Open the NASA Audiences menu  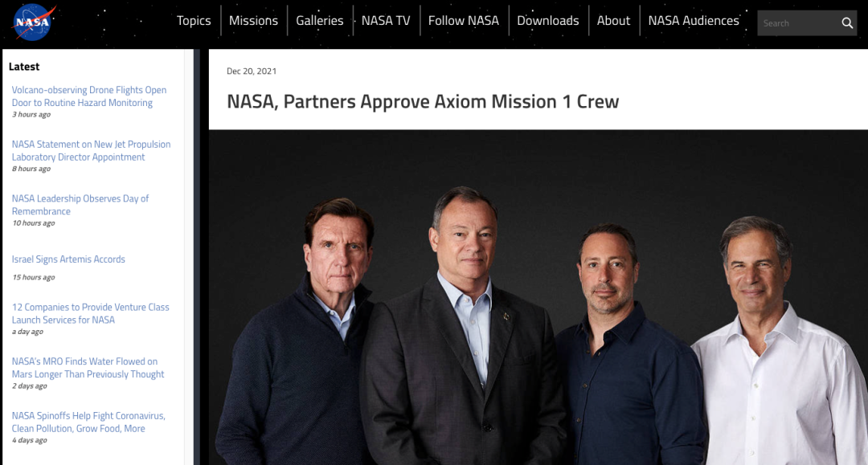[694, 20]
